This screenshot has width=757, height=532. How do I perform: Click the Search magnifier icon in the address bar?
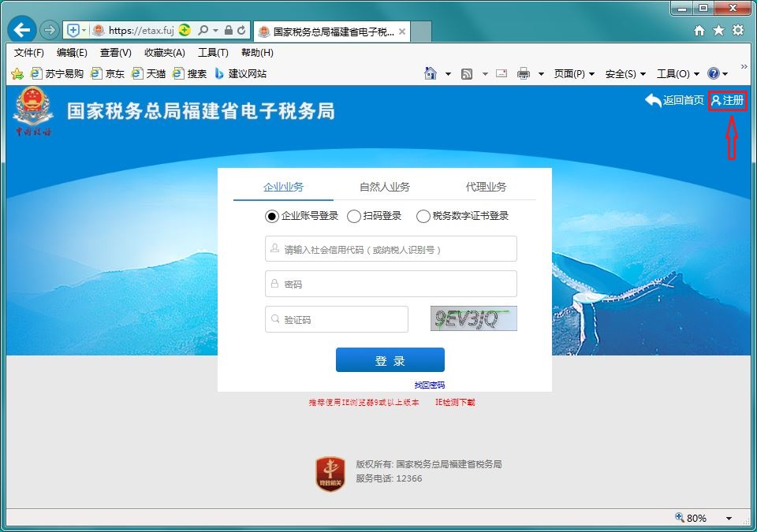click(203, 29)
